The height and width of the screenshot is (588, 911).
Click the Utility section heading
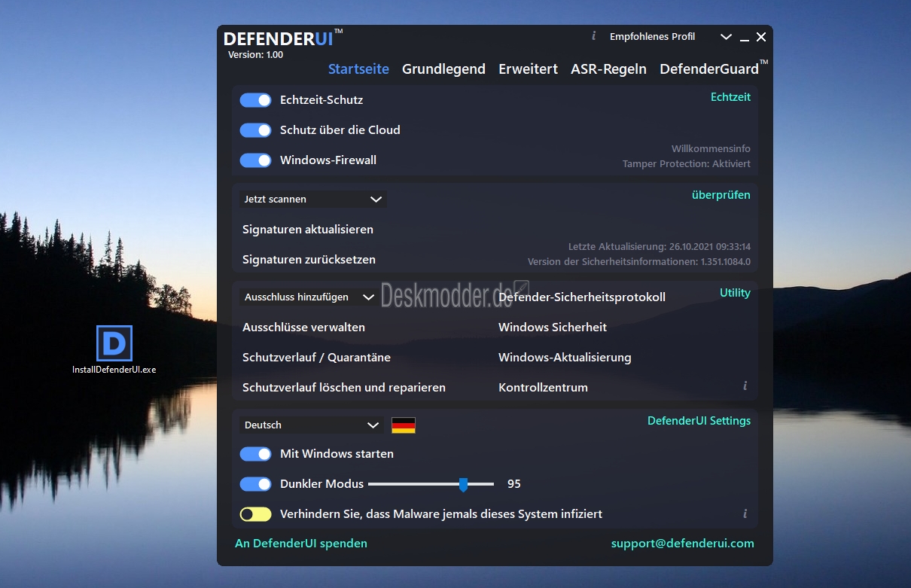pyautogui.click(x=735, y=293)
